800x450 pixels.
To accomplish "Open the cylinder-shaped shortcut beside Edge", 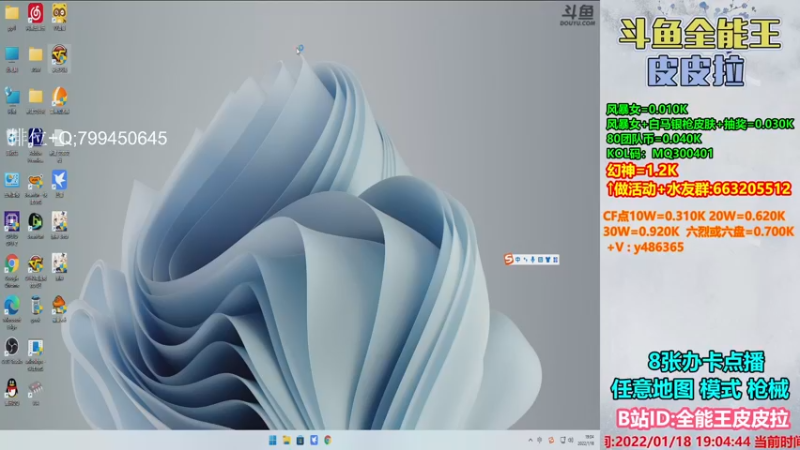I will [x=35, y=309].
